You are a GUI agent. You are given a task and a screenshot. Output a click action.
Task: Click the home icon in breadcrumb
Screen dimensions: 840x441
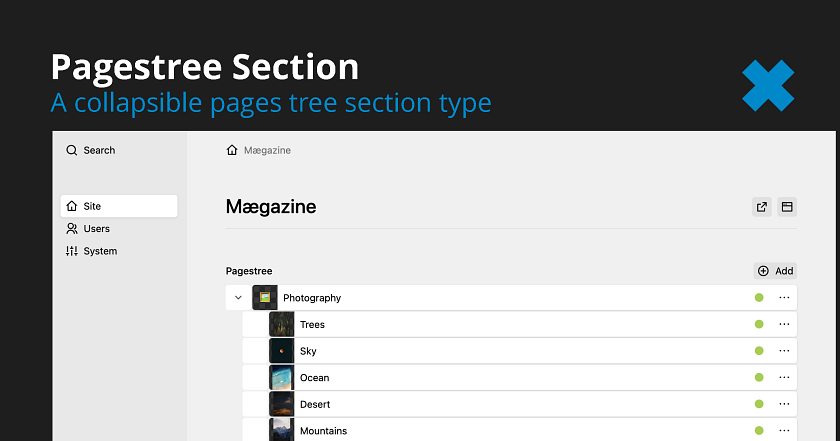tap(233, 150)
